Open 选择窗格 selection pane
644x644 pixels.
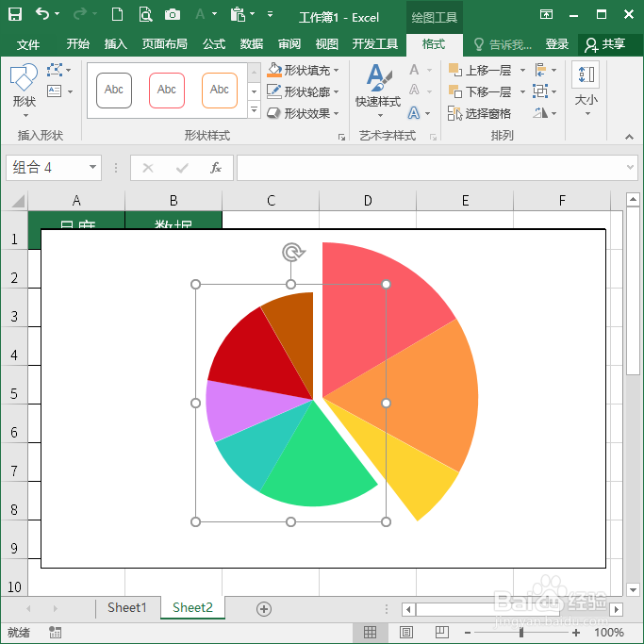(479, 113)
